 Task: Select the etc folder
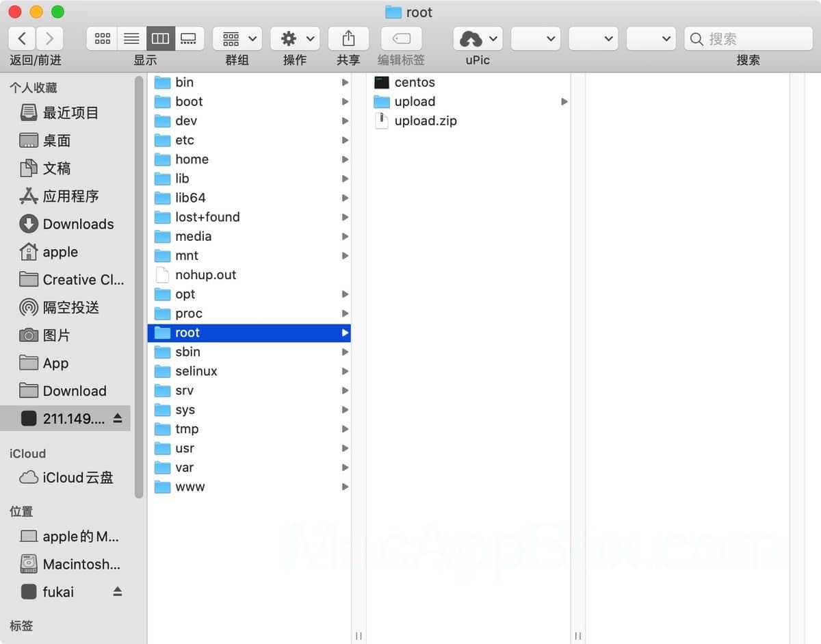pos(249,140)
